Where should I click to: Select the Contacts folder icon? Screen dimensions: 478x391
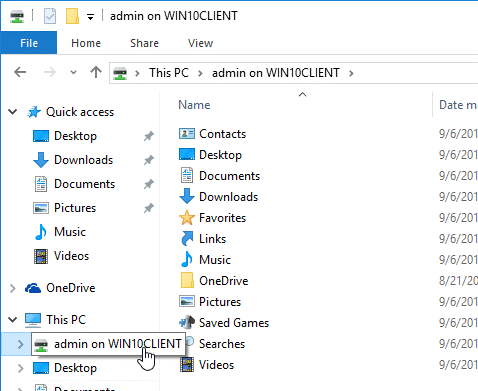coord(187,134)
